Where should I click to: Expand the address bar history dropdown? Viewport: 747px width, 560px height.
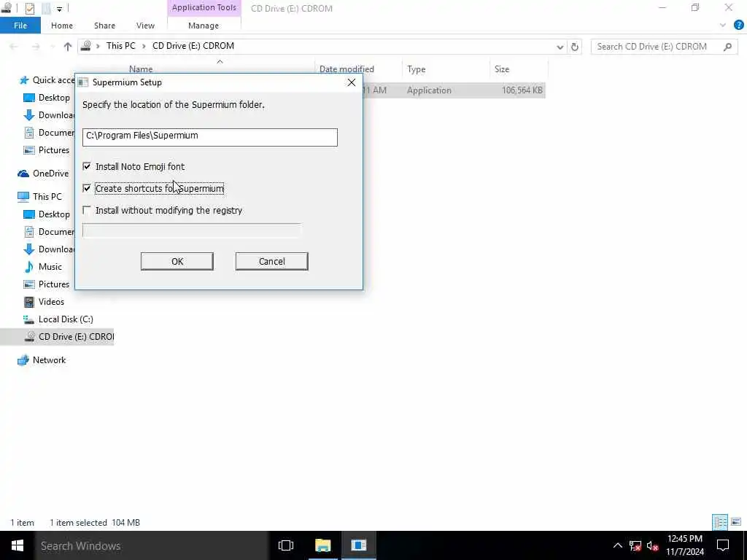click(x=560, y=47)
